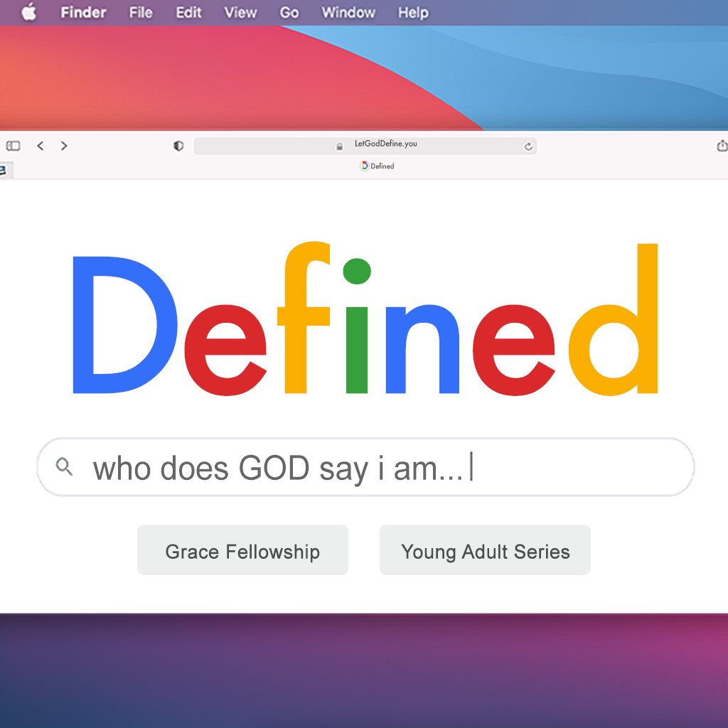Viewport: 728px width, 728px height.
Task: Click the magnifying glass search icon
Action: tap(64, 467)
